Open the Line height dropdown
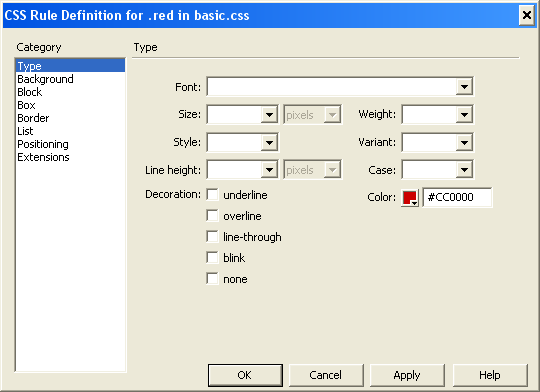The width and height of the screenshot is (540, 392). coord(269,170)
